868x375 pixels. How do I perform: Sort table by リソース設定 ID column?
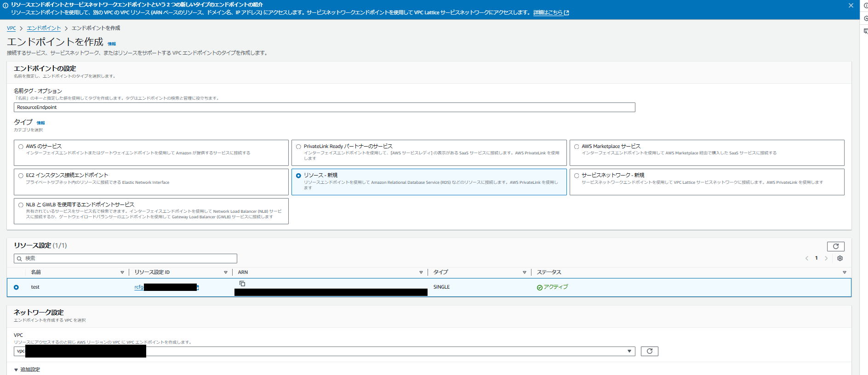[x=225, y=273]
